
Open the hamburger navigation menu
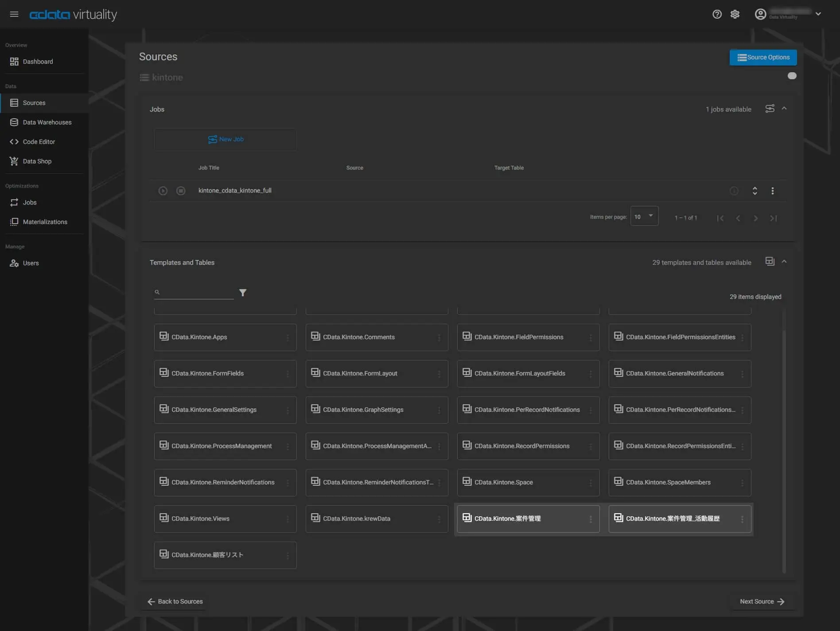[x=14, y=14]
